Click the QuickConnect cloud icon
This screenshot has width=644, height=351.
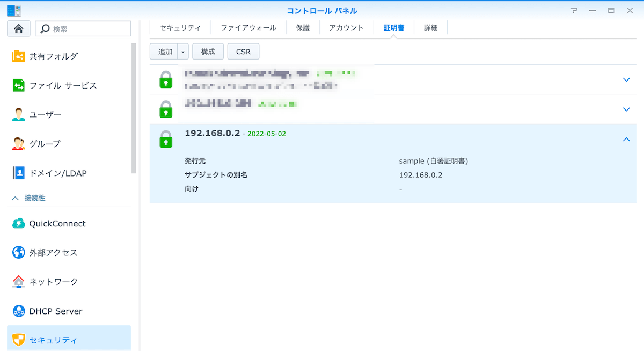pos(19,224)
